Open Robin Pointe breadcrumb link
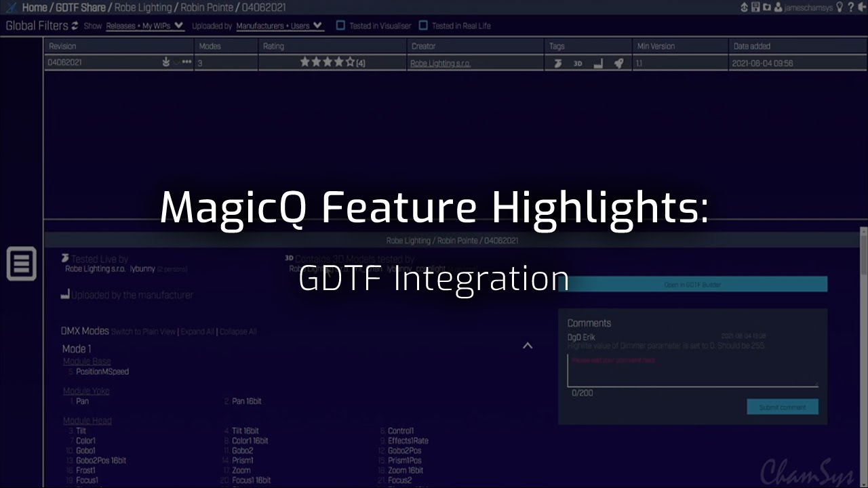Viewport: 868px width, 488px height. (x=205, y=7)
